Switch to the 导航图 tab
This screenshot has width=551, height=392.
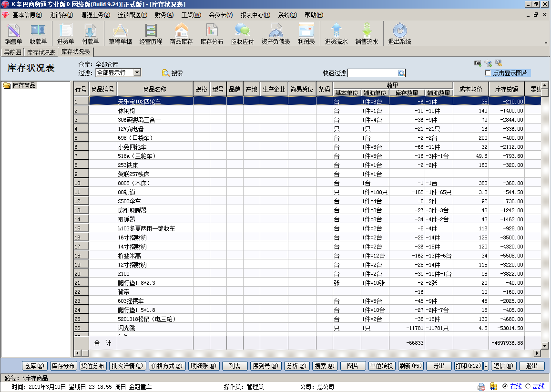pos(12,52)
